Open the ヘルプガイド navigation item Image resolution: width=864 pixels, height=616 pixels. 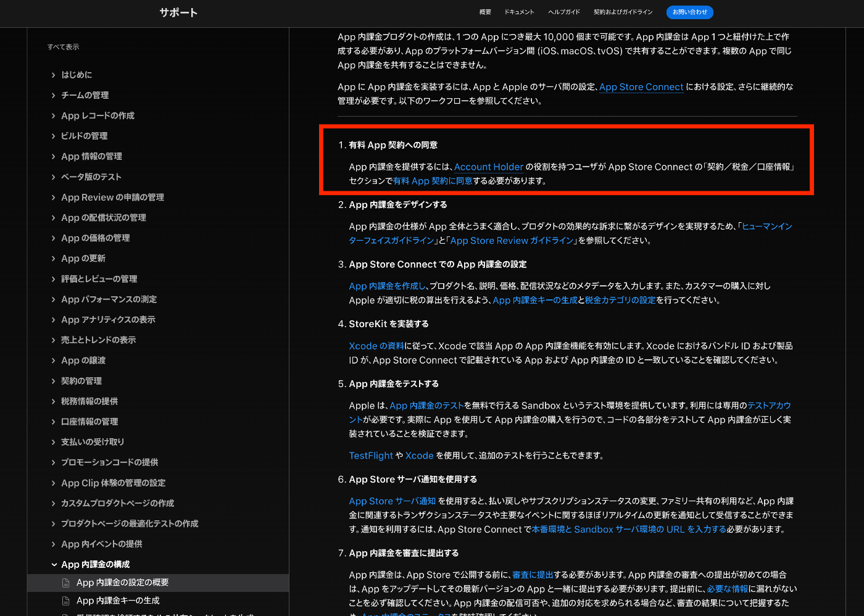click(x=564, y=12)
